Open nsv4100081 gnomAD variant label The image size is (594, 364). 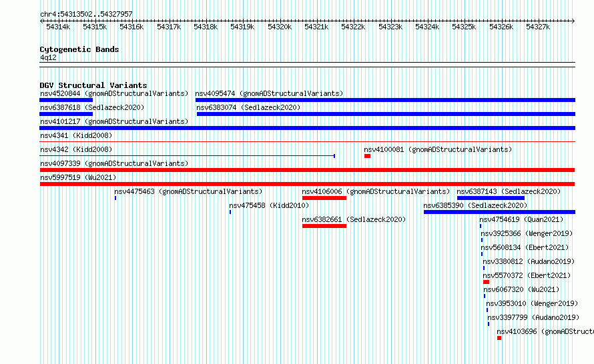[438, 149]
